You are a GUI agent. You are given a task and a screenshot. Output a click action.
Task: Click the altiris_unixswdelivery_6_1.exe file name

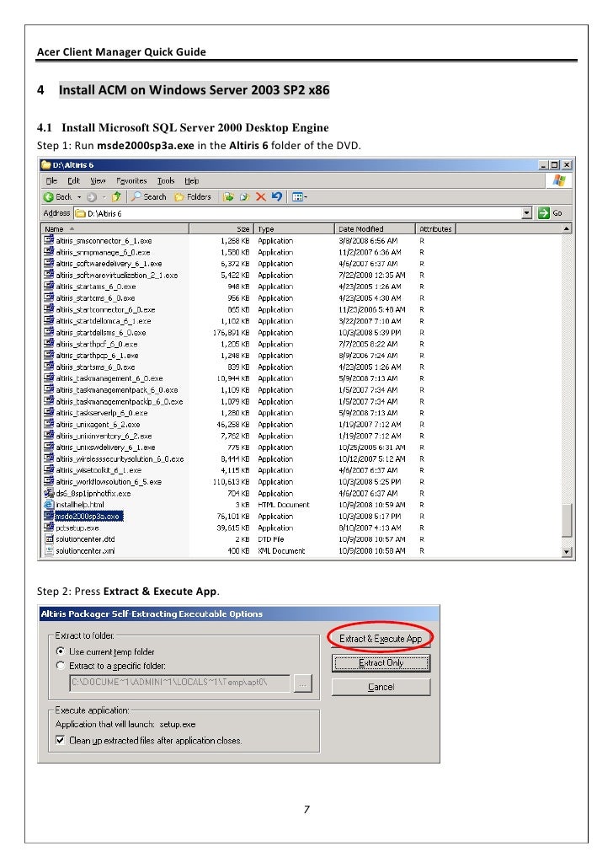[105, 447]
